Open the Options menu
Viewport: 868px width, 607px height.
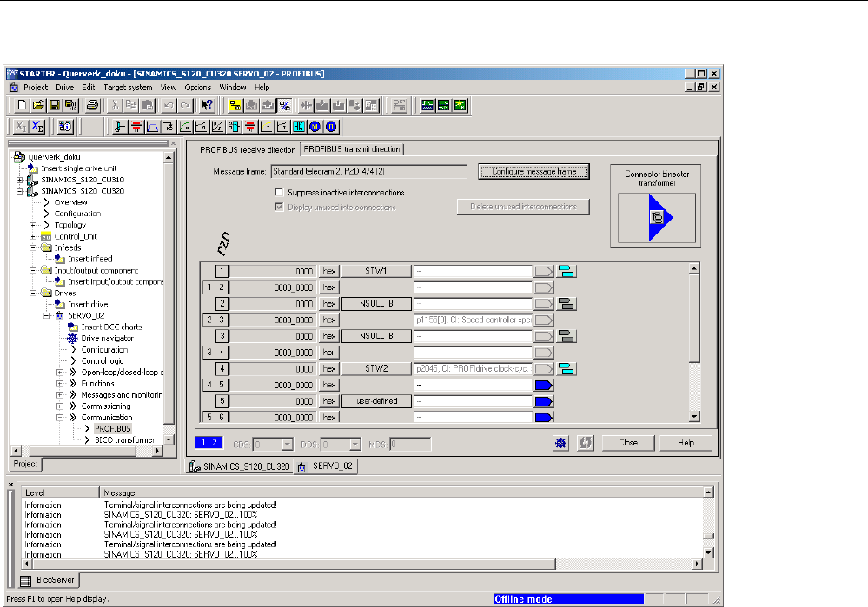[x=197, y=88]
